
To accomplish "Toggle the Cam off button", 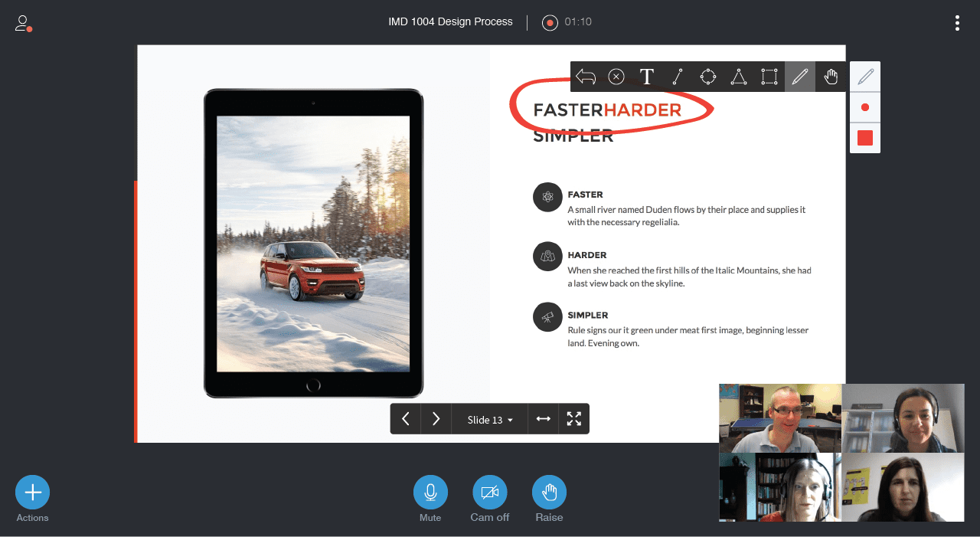I will pyautogui.click(x=490, y=493).
